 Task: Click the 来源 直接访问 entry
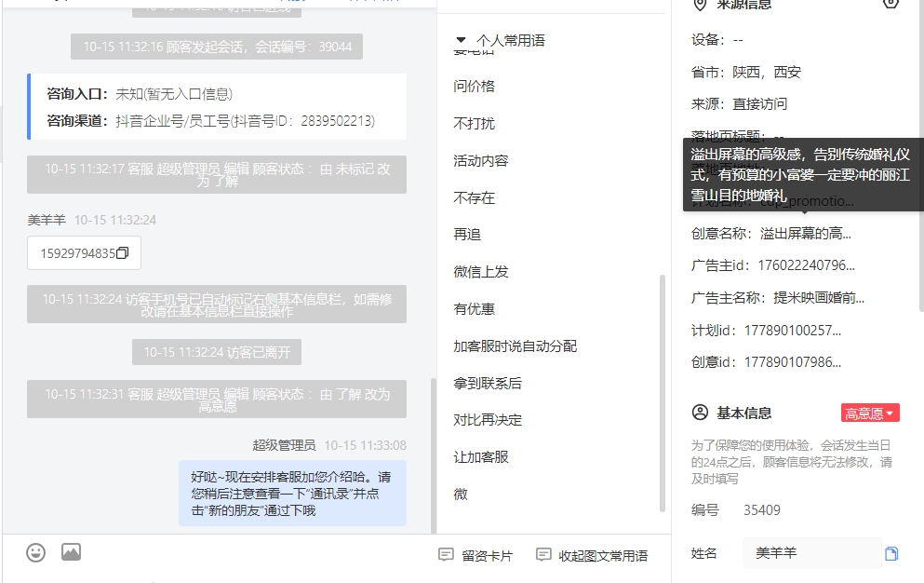point(739,104)
